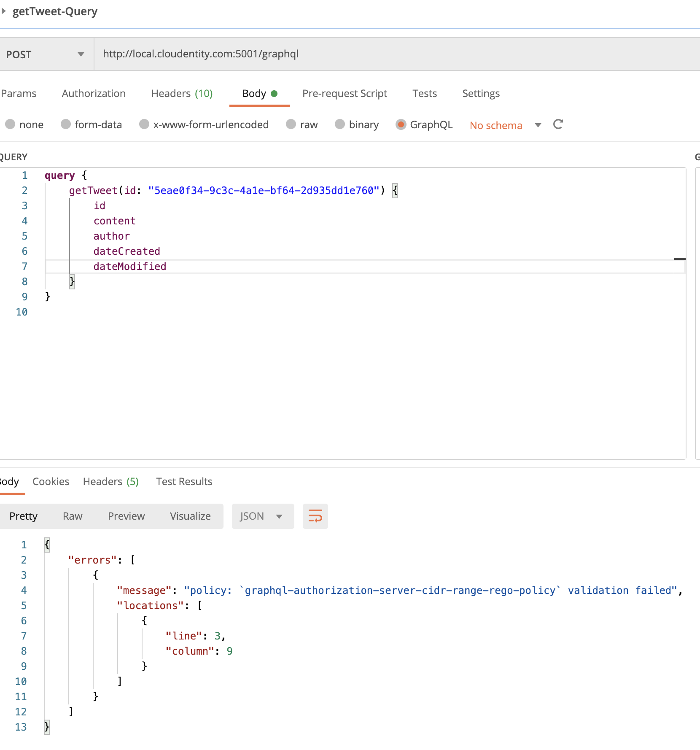Open the response Cookies tab

pyautogui.click(x=51, y=481)
